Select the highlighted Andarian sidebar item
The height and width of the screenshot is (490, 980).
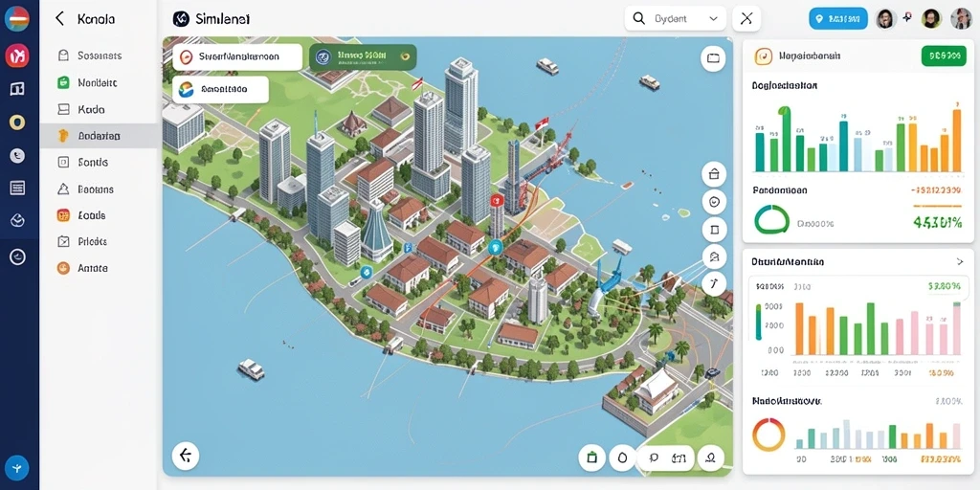(x=99, y=136)
